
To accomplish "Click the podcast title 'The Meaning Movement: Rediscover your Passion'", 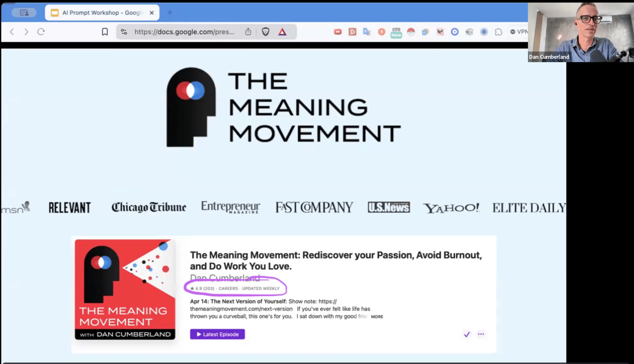I will [336, 261].
